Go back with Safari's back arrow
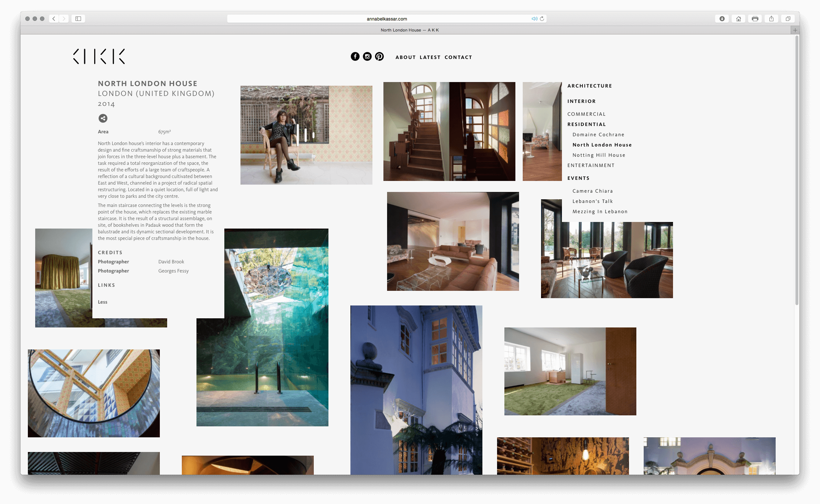Image resolution: width=820 pixels, height=504 pixels. pyautogui.click(x=54, y=19)
